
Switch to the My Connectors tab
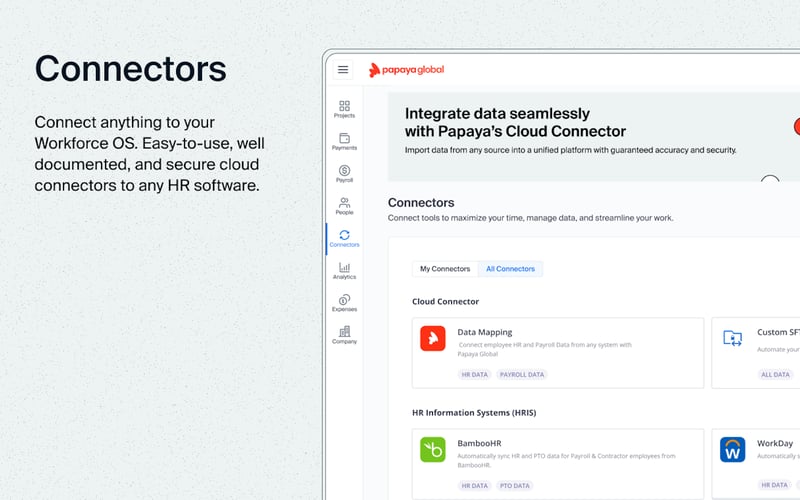[x=445, y=269]
